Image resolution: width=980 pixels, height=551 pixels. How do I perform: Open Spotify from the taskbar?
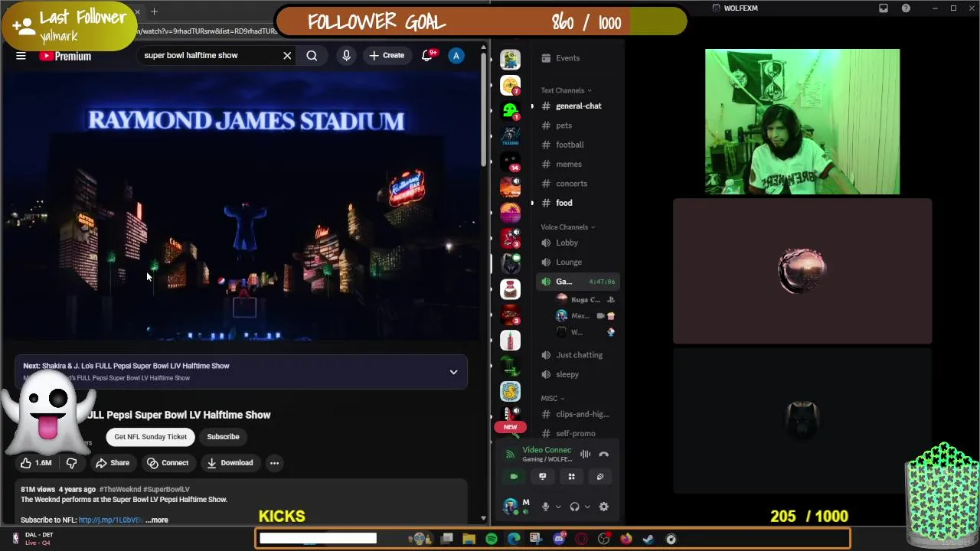[492, 539]
